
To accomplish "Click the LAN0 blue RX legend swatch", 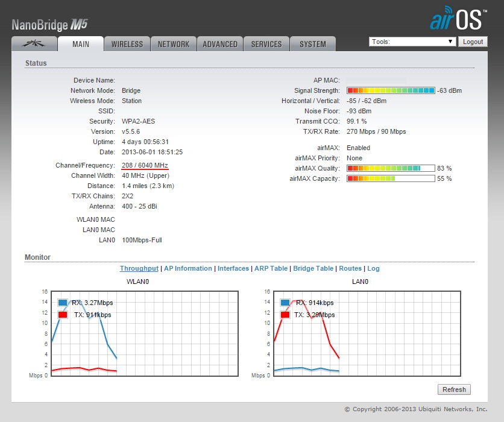I will click(x=285, y=303).
